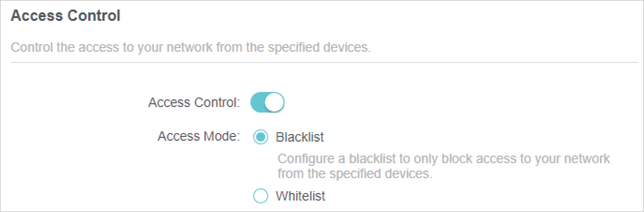This screenshot has height=212, width=644.
Task: Click the "Access Control:" field label
Action: tap(194, 103)
